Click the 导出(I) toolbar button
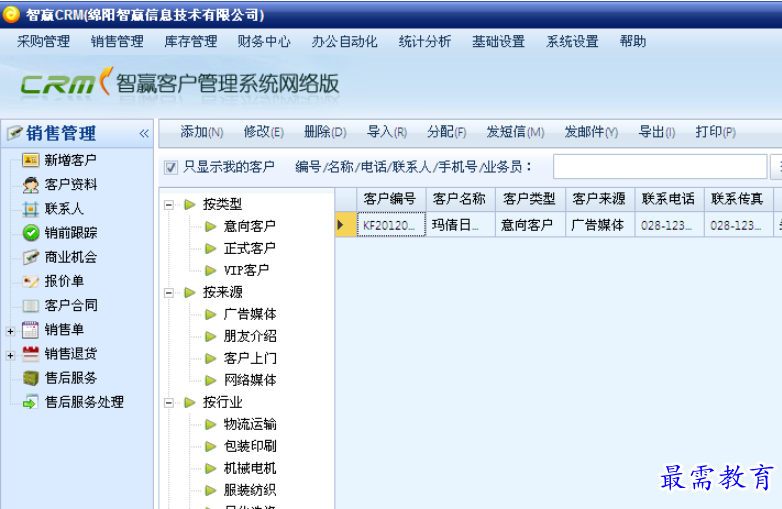 (x=657, y=132)
